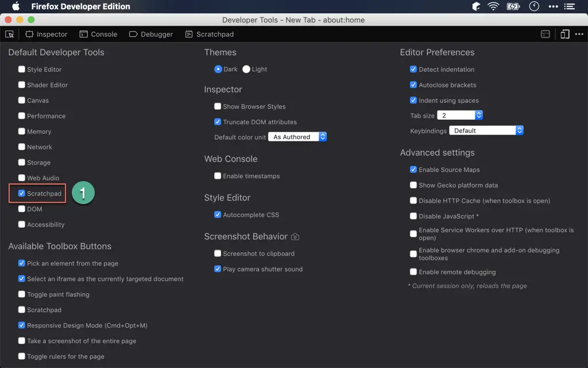The image size is (588, 368).
Task: Select the Light theme radio button
Action: [x=246, y=69]
